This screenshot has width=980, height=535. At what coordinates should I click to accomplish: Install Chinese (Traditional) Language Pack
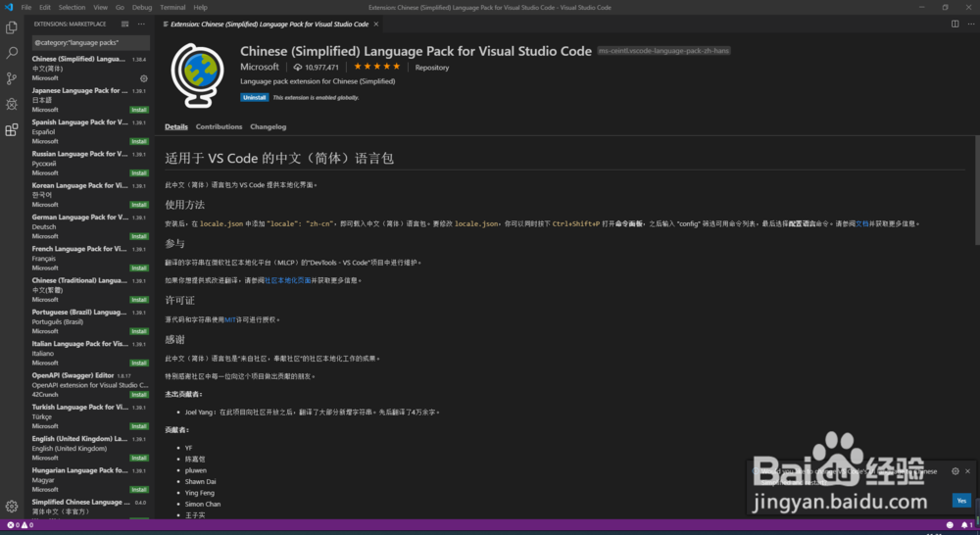point(139,300)
